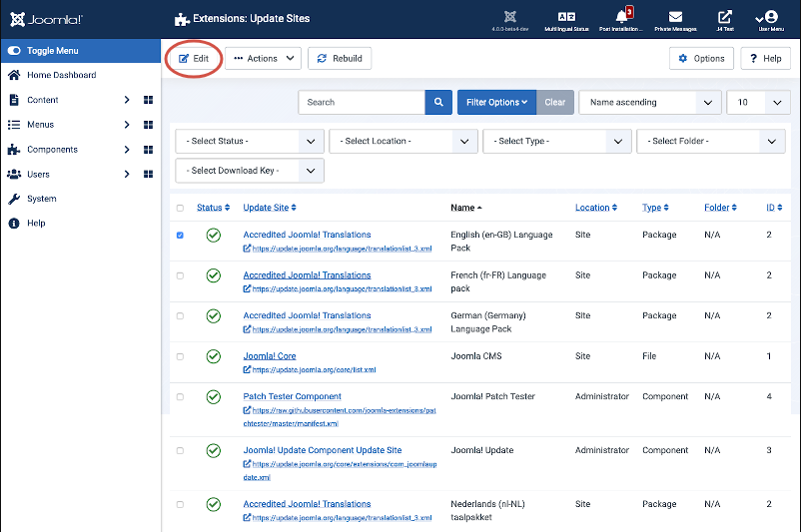Click green status icon for Joomla! Core
801x532 pixels.
click(213, 356)
